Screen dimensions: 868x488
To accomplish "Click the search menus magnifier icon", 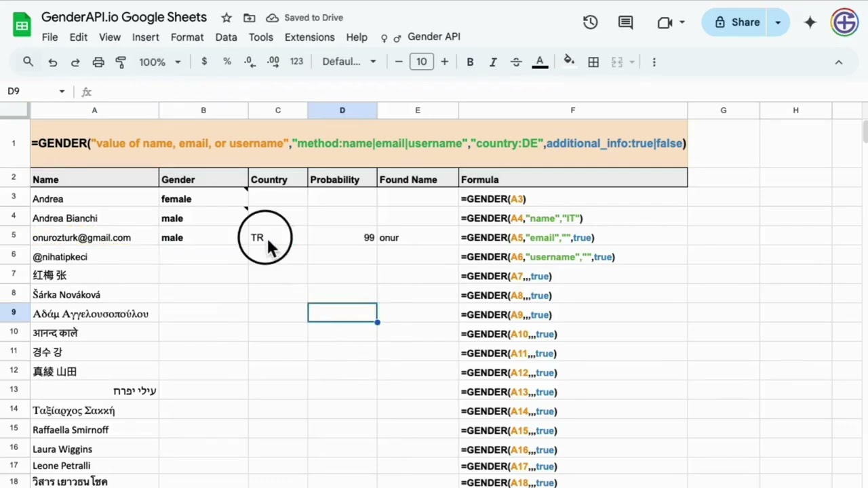I will point(28,62).
